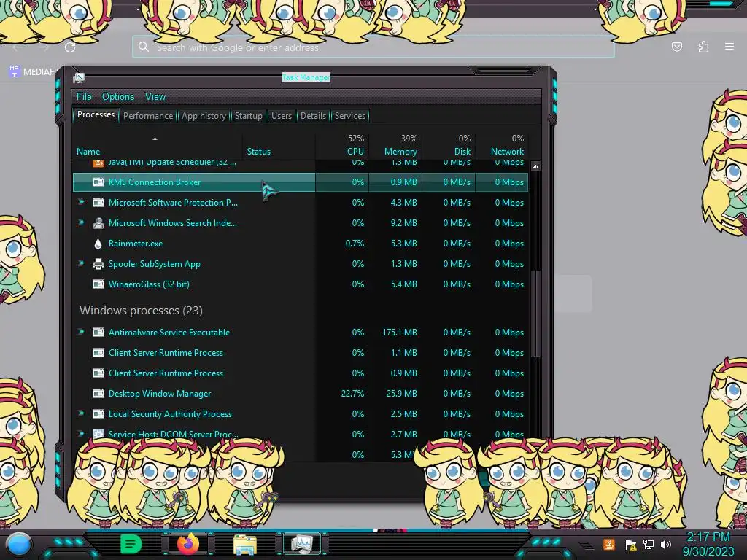
Task: Open the File menu in Task Manager
Action: 84,97
